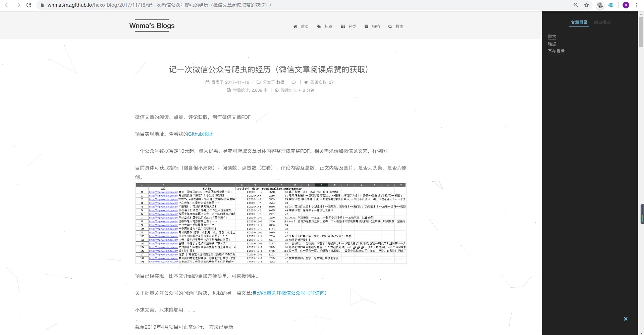Image resolution: width=644 pixels, height=335 pixels.
Task: Click the scrollbar down arrow
Action: (641, 333)
